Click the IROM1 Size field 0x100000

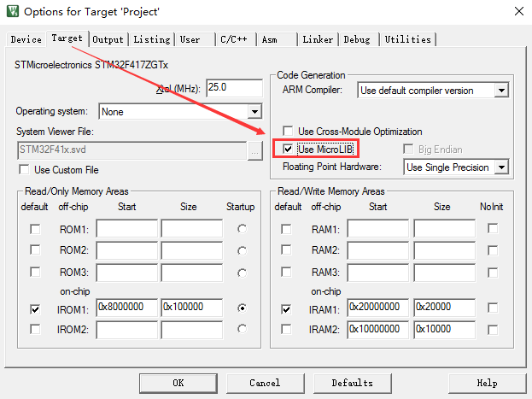point(192,308)
